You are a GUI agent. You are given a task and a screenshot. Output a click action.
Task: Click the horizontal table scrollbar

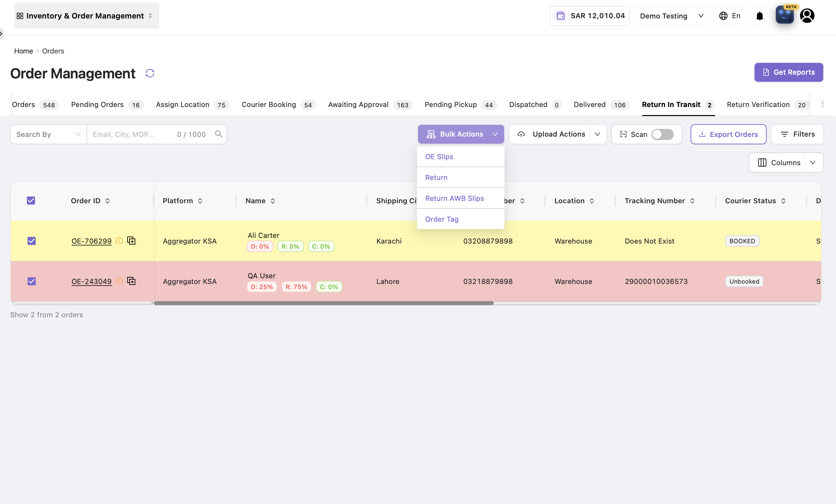(x=323, y=303)
